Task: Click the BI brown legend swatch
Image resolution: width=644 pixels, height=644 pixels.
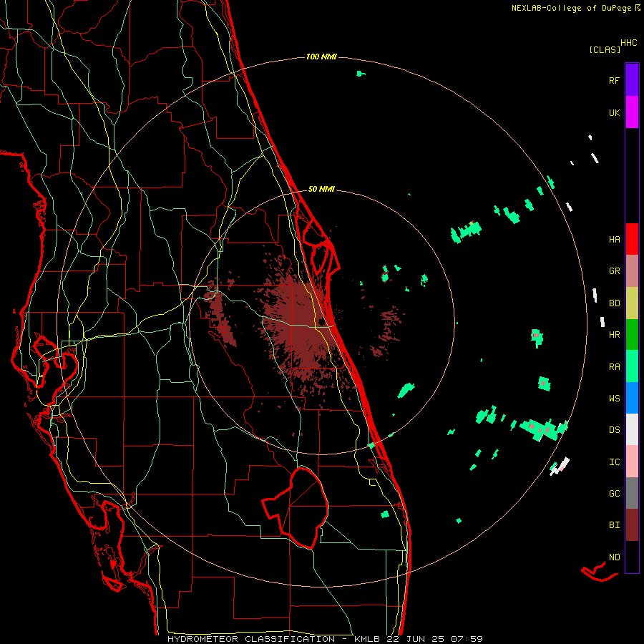Action: pos(632,525)
